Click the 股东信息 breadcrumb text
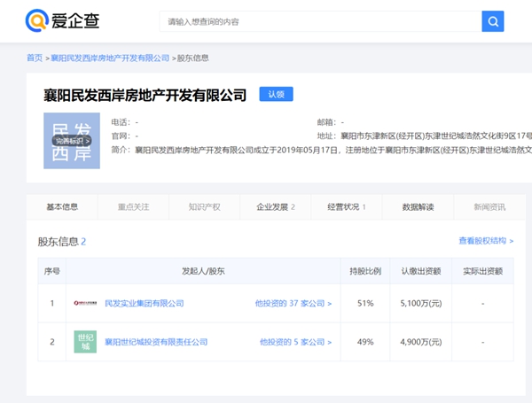Image resolution: width=532 pixels, height=403 pixels. (x=192, y=58)
